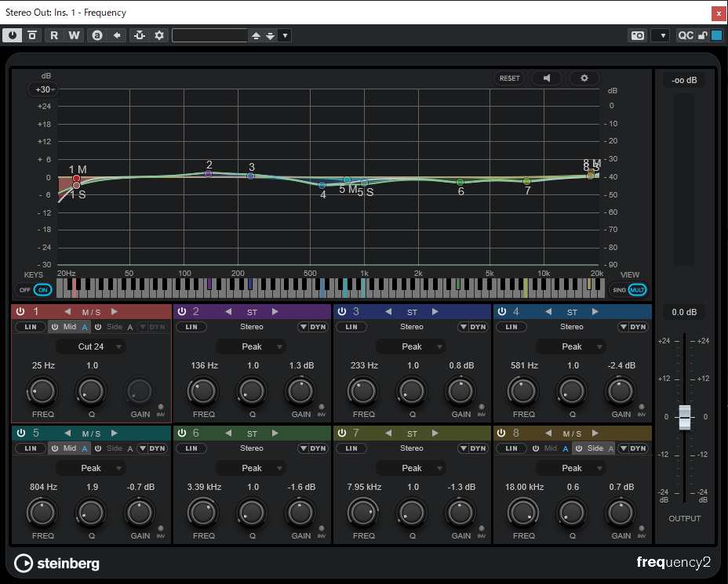Click the preset name input field
Screen dimensions: 728x584
click(210, 36)
